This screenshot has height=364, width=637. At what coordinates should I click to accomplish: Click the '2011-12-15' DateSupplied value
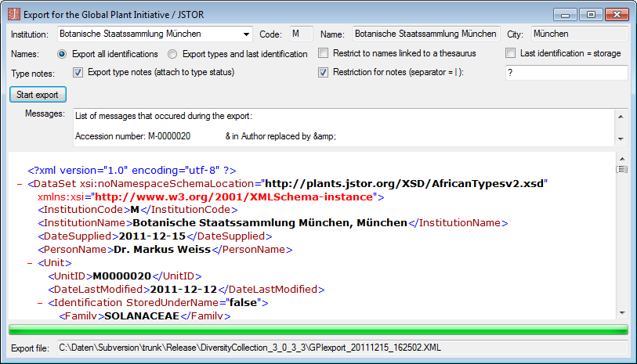[152, 236]
